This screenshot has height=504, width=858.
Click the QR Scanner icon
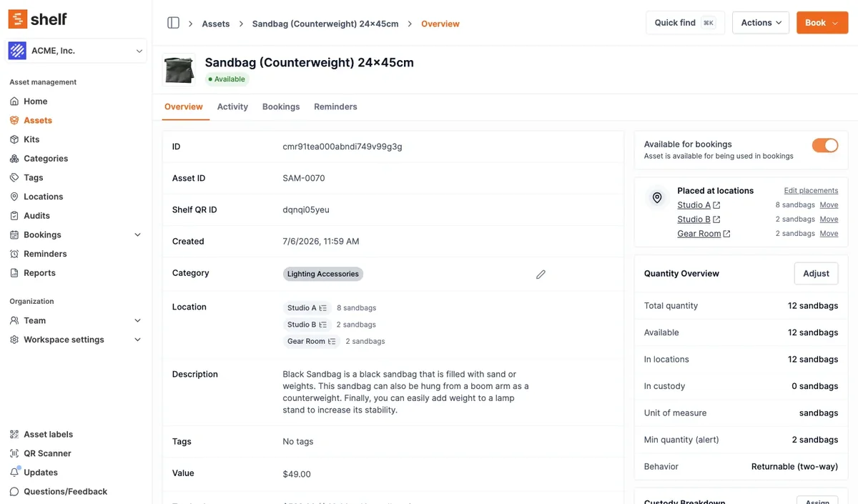click(14, 453)
